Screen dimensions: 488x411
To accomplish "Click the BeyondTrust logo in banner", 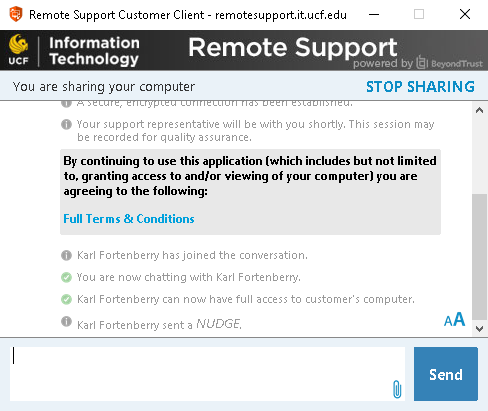I will coord(449,63).
